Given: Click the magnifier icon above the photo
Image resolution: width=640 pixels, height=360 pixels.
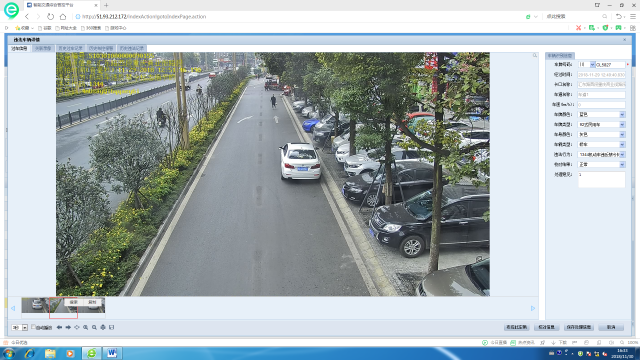Looking at the screenshot, I should click(x=535, y=55).
